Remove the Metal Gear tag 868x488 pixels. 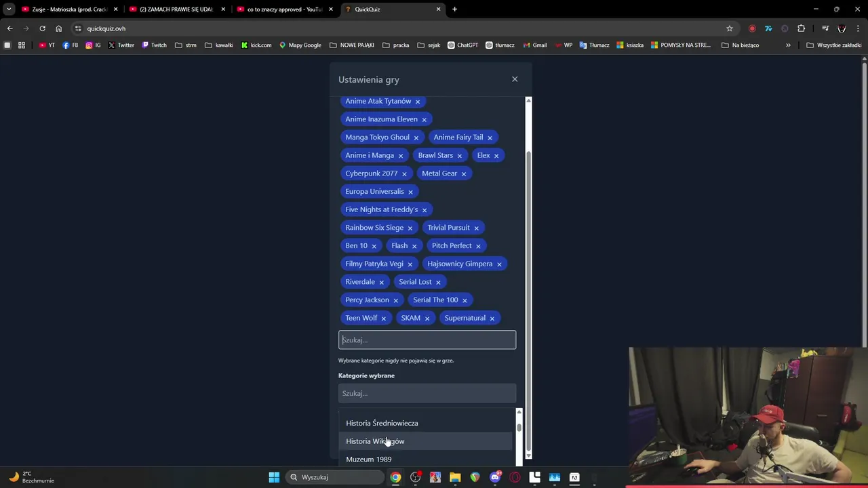point(464,174)
